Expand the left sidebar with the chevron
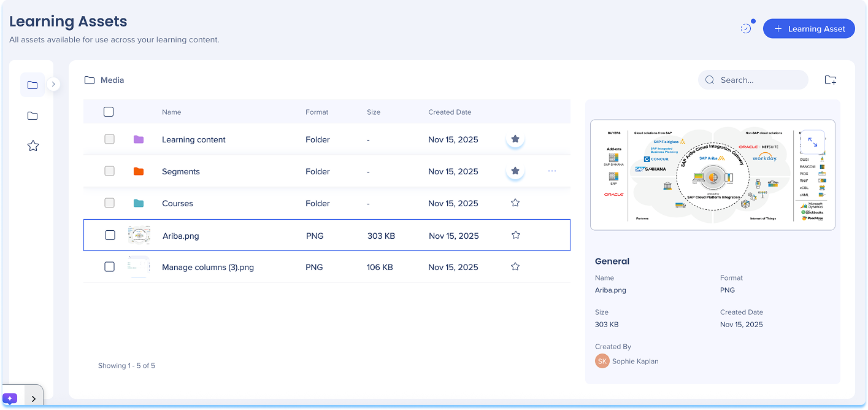 (x=53, y=84)
